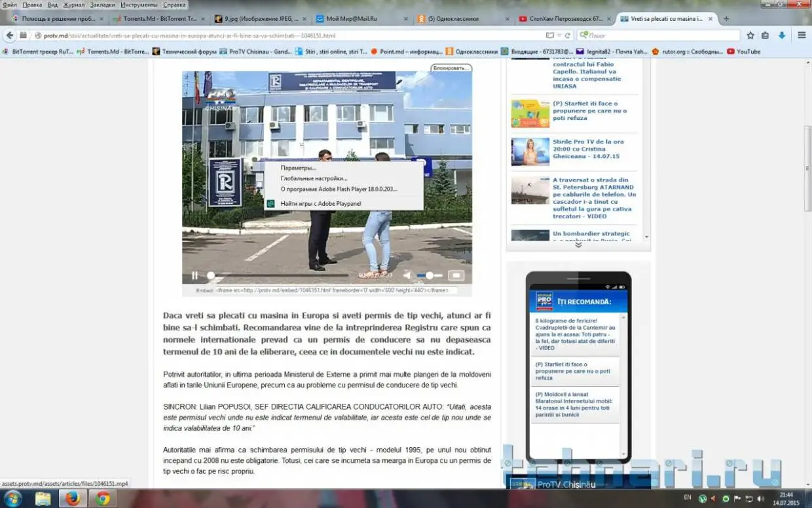Choose "Параметры..." in Flash context menu
The image size is (812, 508).
coord(298,168)
